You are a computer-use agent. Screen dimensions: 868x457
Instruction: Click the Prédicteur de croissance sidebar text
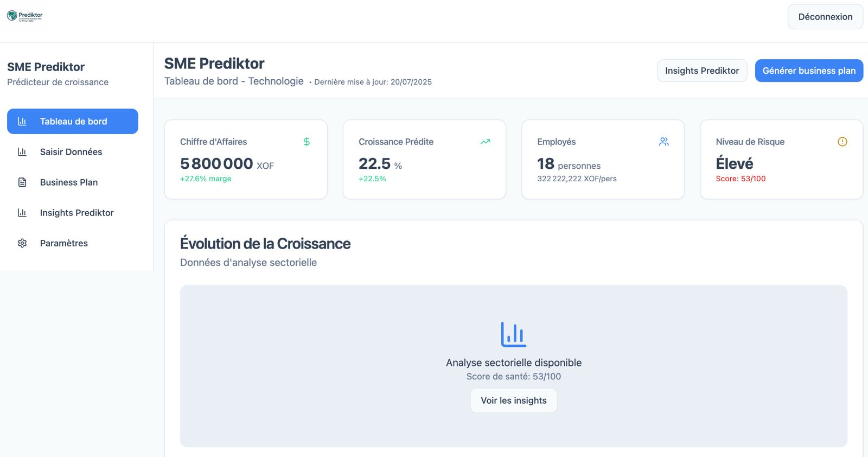(58, 82)
